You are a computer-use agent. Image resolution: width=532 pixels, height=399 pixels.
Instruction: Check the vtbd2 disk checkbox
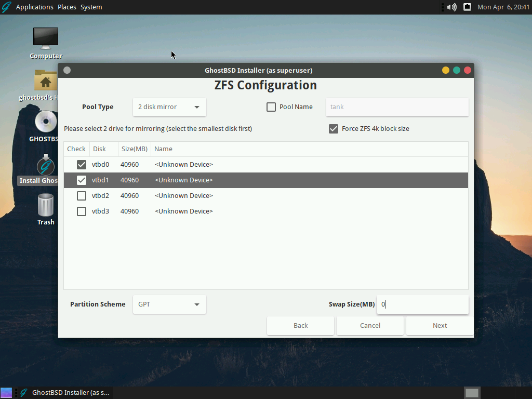[x=82, y=196]
